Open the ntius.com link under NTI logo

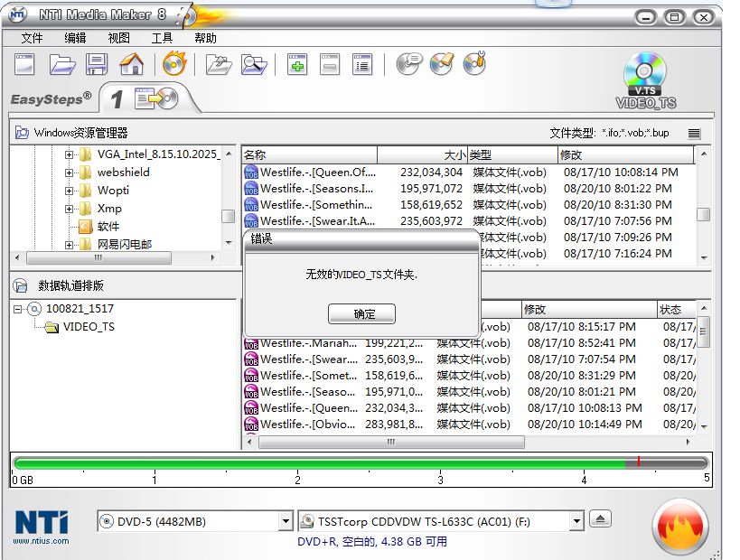point(40,542)
